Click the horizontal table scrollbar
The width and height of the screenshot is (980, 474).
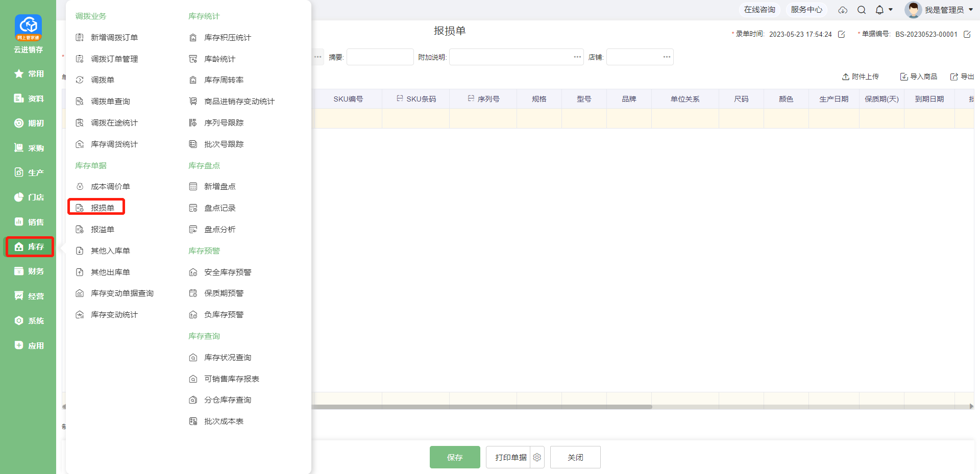tap(482, 407)
